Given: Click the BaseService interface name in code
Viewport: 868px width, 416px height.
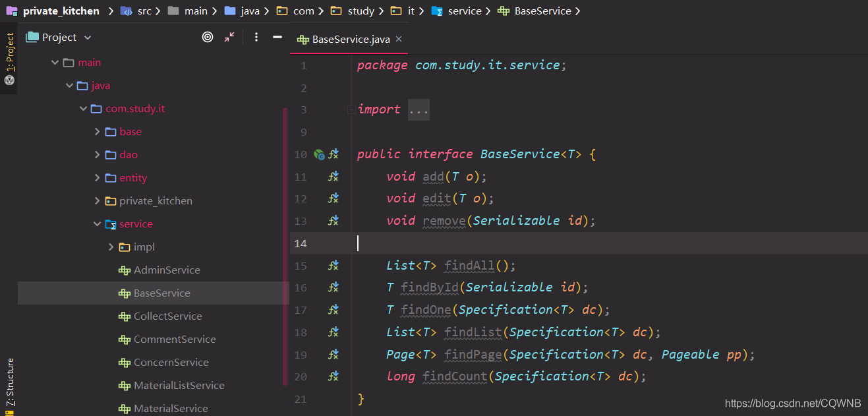Looking at the screenshot, I should pyautogui.click(x=520, y=154).
